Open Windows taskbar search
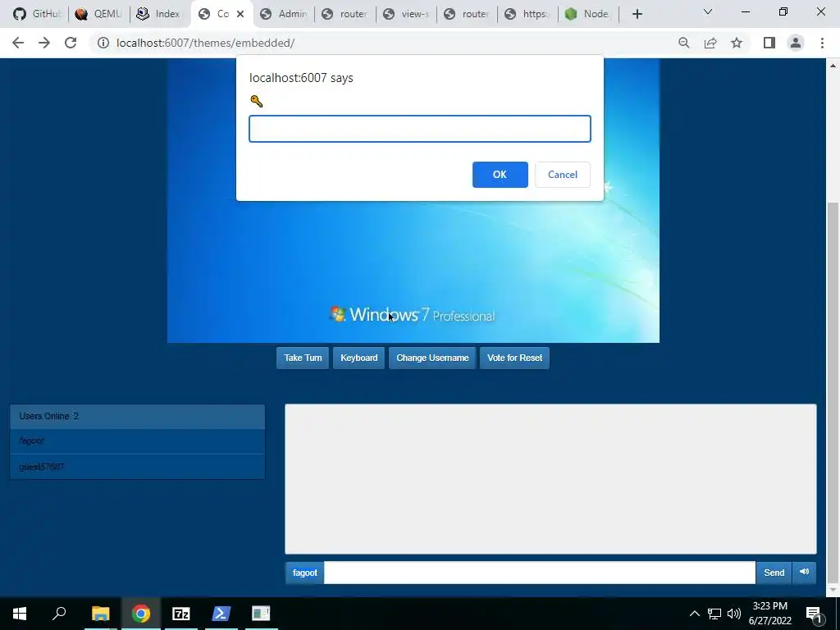 pyautogui.click(x=59, y=614)
